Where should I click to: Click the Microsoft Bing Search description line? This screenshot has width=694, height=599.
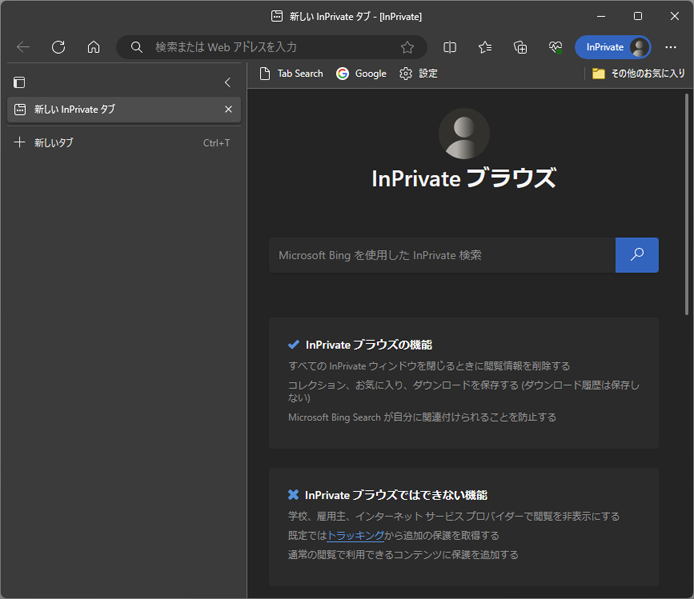pyautogui.click(x=422, y=417)
